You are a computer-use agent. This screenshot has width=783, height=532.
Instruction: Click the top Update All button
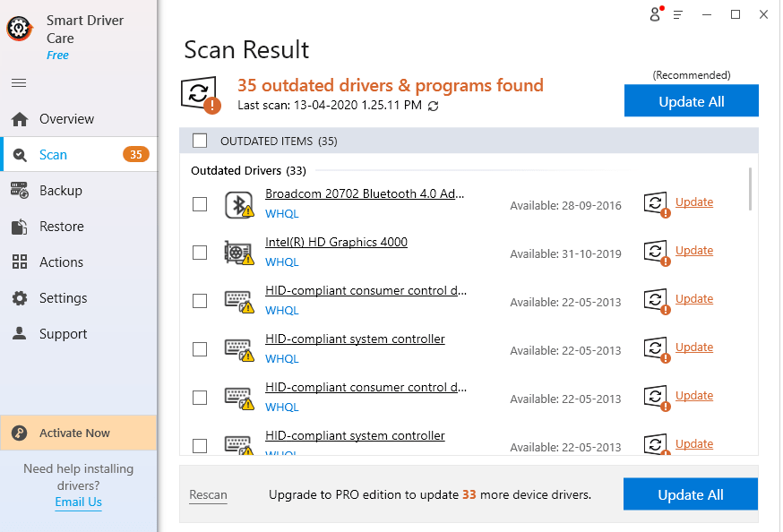click(691, 101)
